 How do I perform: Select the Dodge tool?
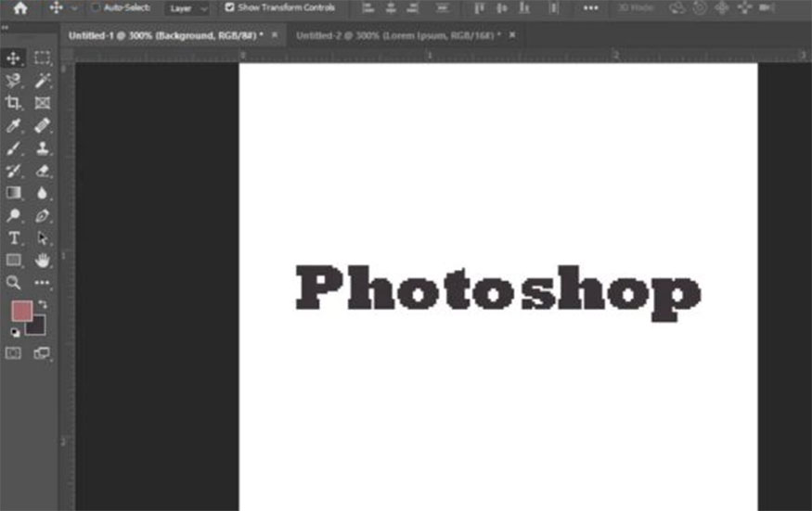coord(14,215)
